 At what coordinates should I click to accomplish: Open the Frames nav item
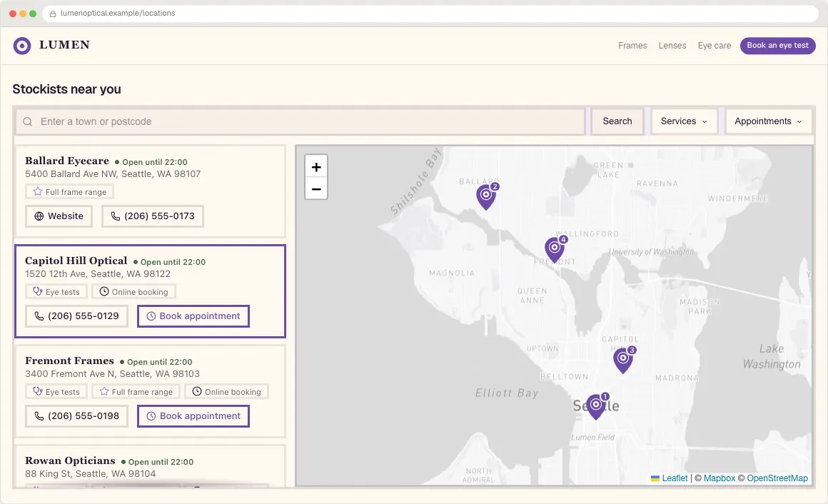[632, 46]
